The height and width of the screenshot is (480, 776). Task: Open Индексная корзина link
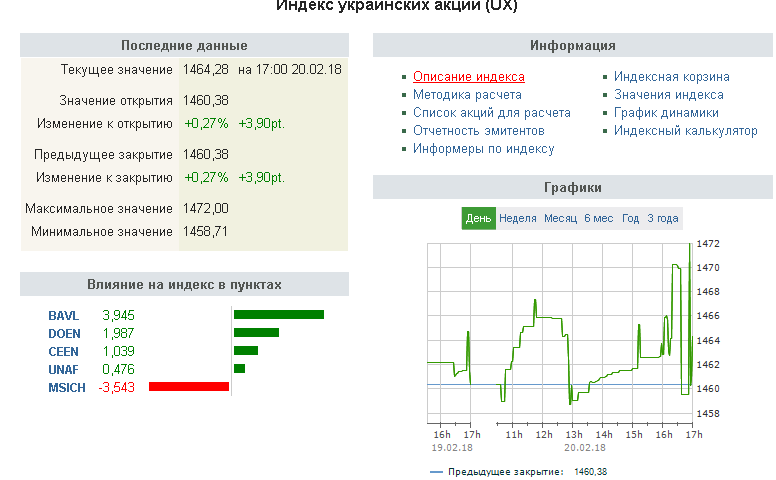pyautogui.click(x=672, y=77)
